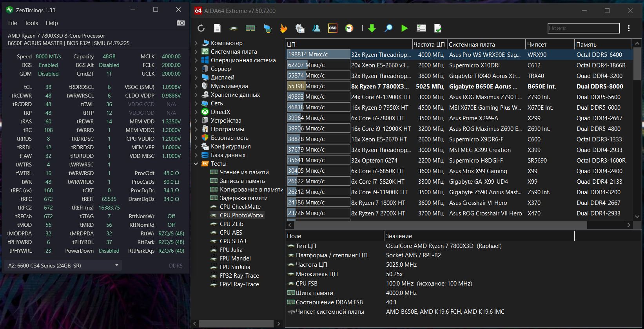Click the OSD panel icon

tap(333, 28)
